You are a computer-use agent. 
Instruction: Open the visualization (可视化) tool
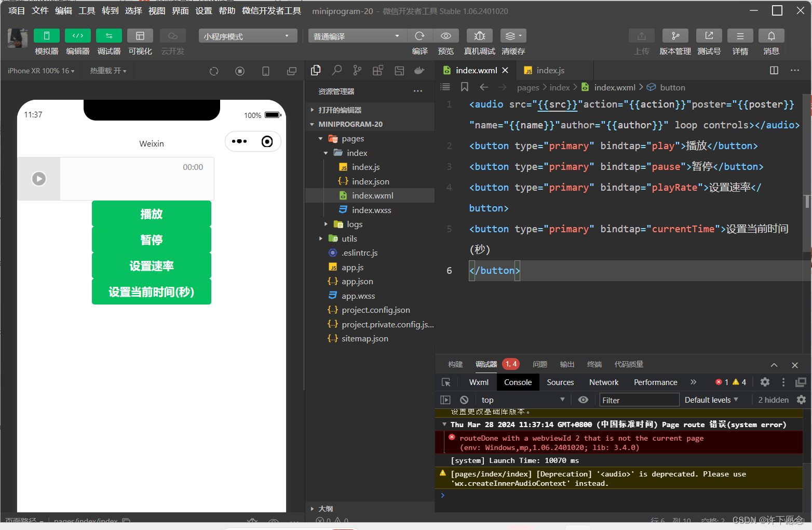(140, 35)
